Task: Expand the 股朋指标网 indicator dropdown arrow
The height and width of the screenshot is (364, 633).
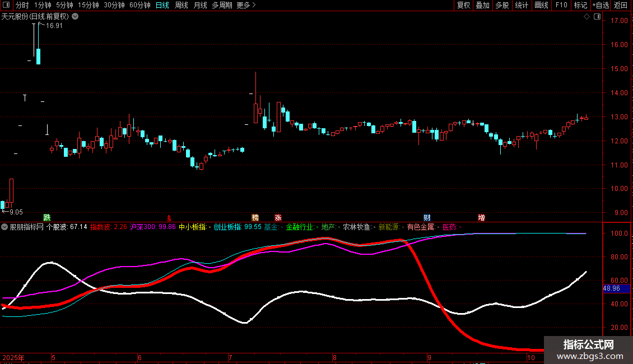Action: tap(5, 227)
